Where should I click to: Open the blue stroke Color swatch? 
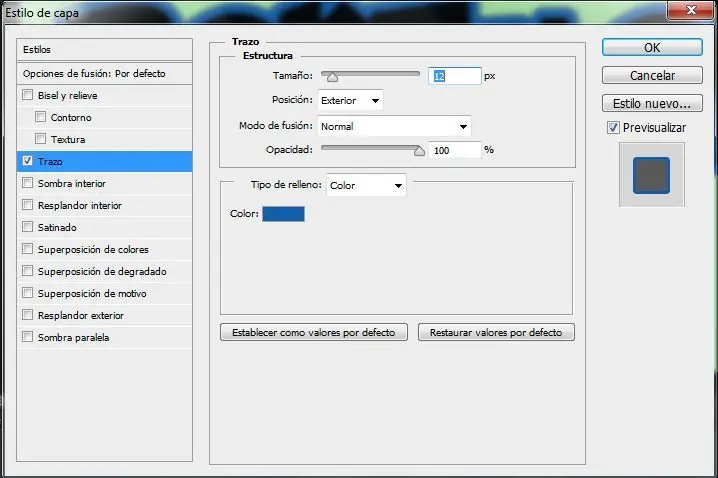[x=283, y=214]
